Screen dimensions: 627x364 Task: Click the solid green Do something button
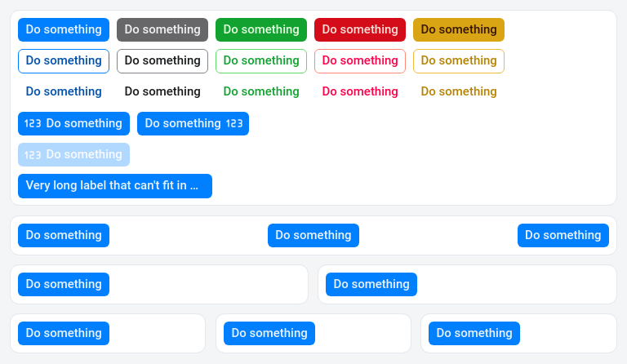(x=261, y=29)
